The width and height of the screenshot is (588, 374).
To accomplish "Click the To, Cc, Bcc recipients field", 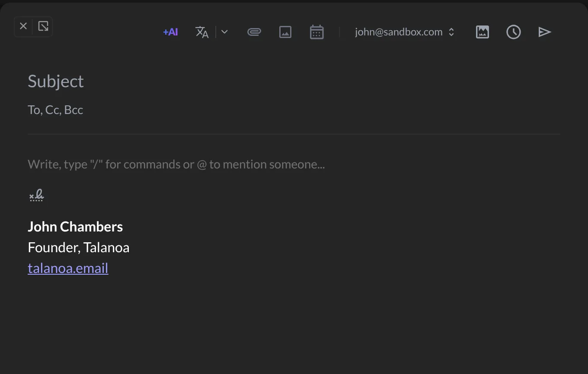I will click(294, 110).
